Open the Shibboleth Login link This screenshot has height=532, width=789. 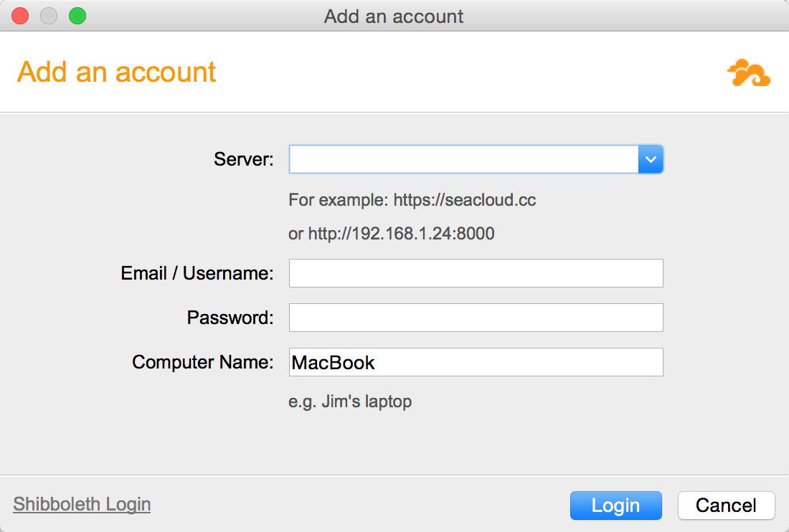[82, 504]
